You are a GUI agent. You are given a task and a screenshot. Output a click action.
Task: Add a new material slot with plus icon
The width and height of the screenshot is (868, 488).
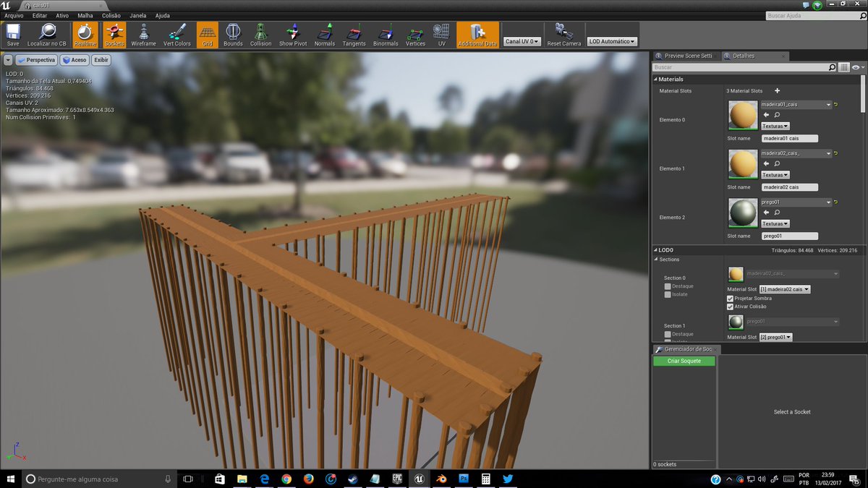tap(777, 91)
